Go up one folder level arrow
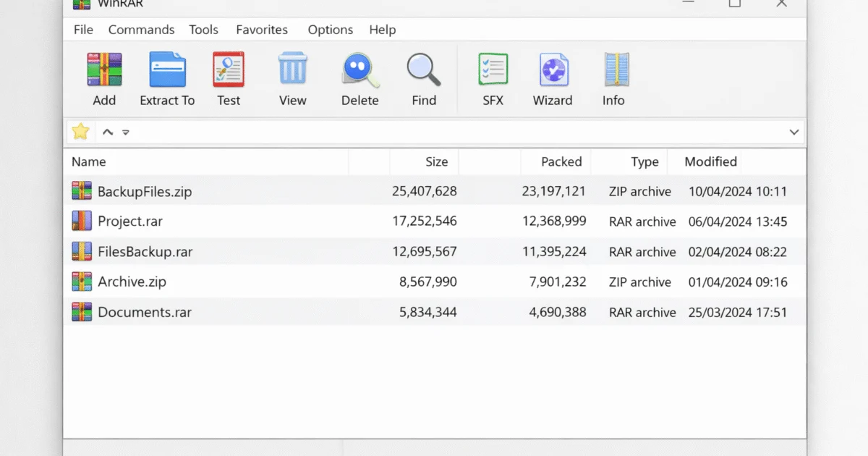The image size is (868, 456). (x=108, y=132)
